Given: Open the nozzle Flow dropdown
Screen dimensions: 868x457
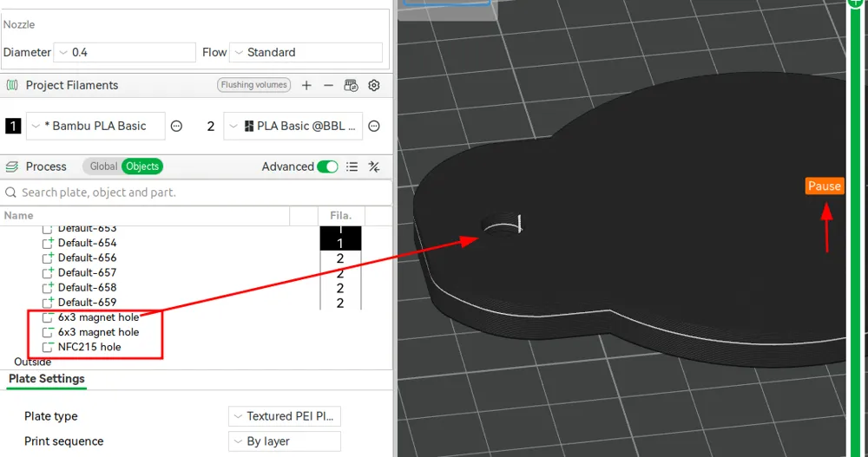Looking at the screenshot, I should coord(306,53).
